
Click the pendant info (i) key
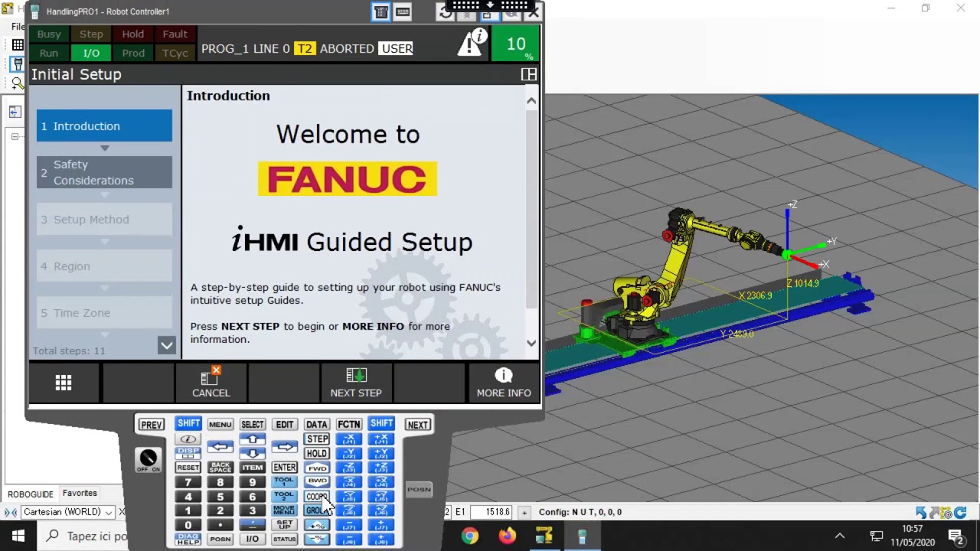coord(188,439)
